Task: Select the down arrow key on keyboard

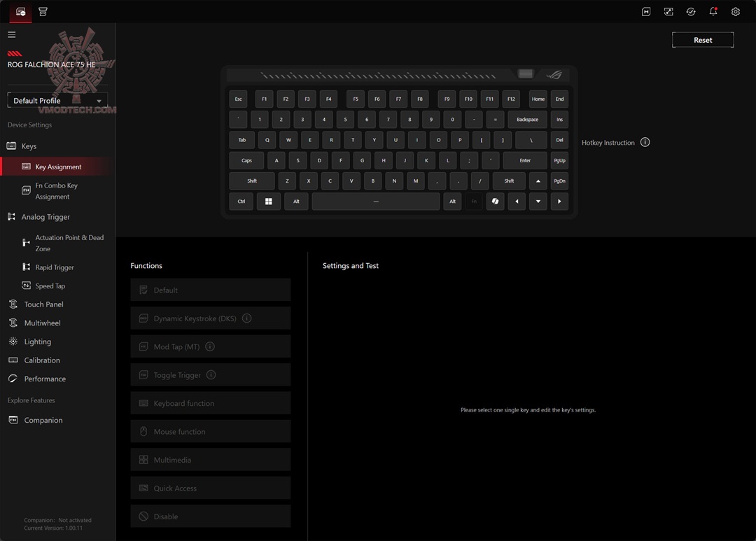Action: pyautogui.click(x=538, y=202)
